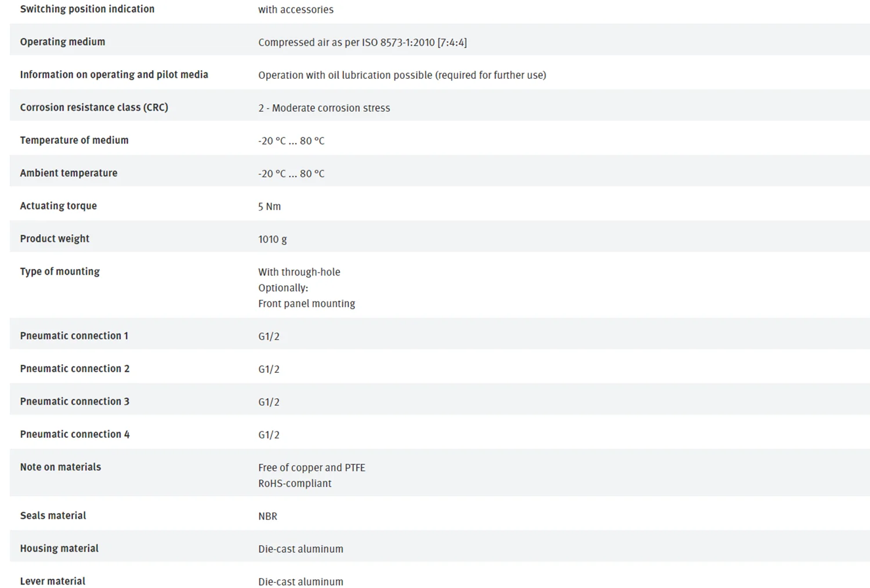Viewport: 870px width, 588px height.
Task: Click the RoHS-compliant note text
Action: pos(295,483)
